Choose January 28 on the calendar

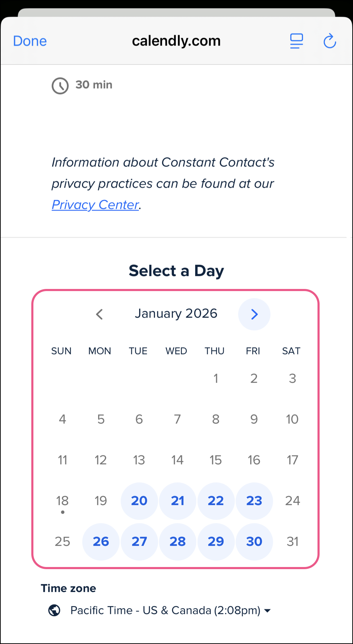178,541
